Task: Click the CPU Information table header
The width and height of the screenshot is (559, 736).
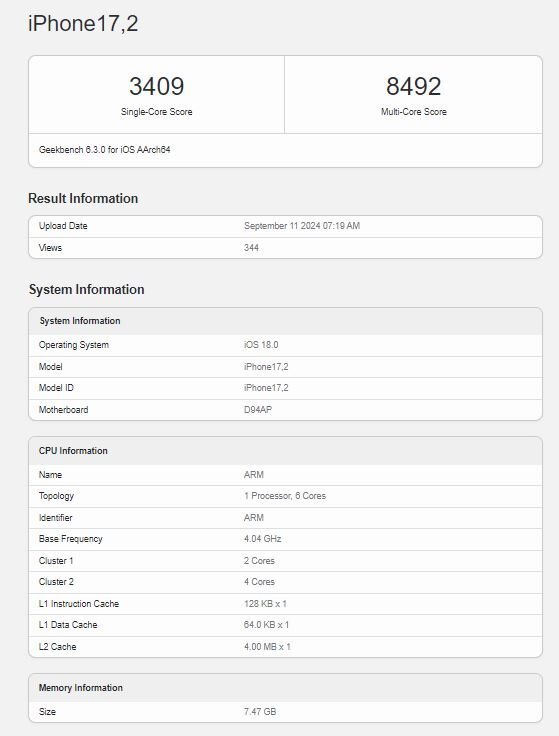Action: 285,451
